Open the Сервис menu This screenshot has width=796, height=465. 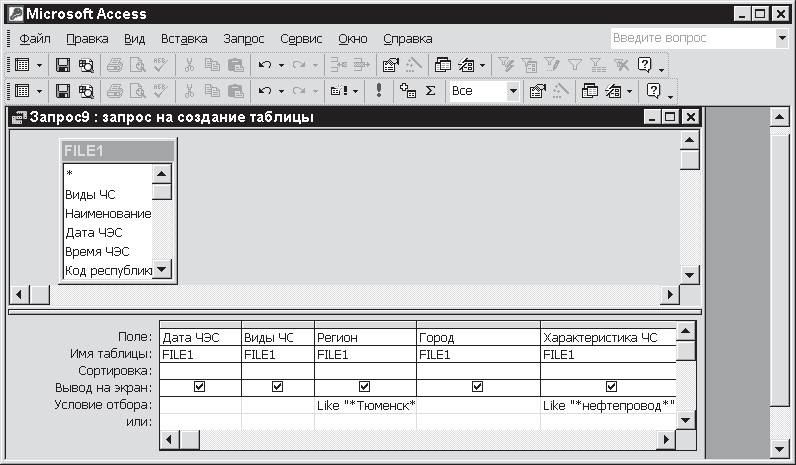(301, 39)
